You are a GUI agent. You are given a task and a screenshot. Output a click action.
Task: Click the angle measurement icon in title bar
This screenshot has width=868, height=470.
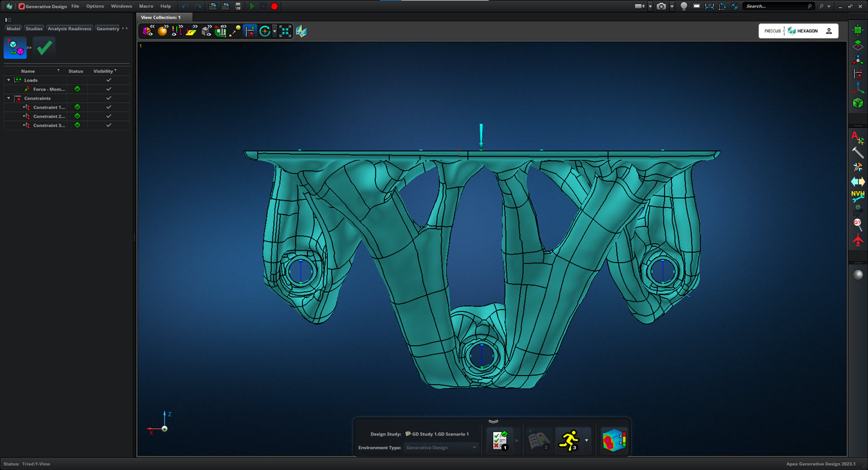pos(722,6)
